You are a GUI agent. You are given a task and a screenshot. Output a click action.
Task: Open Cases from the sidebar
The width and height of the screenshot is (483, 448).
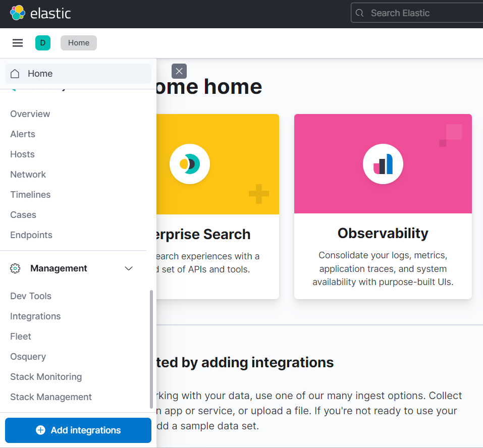tap(23, 215)
